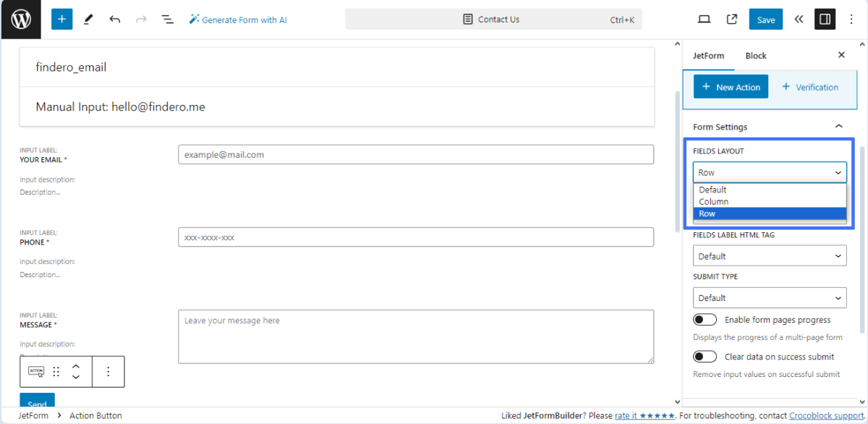Select the Action Button block icon
This screenshot has height=424, width=868.
(x=35, y=371)
